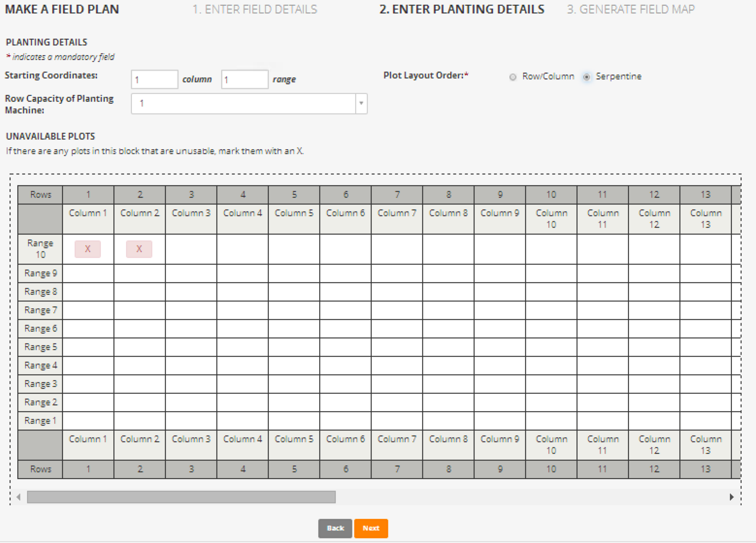The width and height of the screenshot is (756, 543).
Task: Click the top 'Column 13' header cell
Action: (x=705, y=219)
